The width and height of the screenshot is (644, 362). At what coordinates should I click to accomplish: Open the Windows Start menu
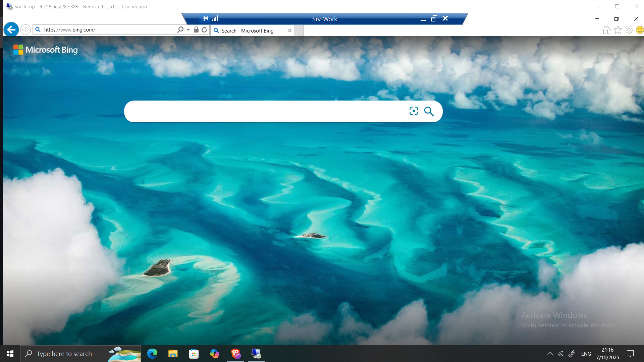click(x=10, y=354)
